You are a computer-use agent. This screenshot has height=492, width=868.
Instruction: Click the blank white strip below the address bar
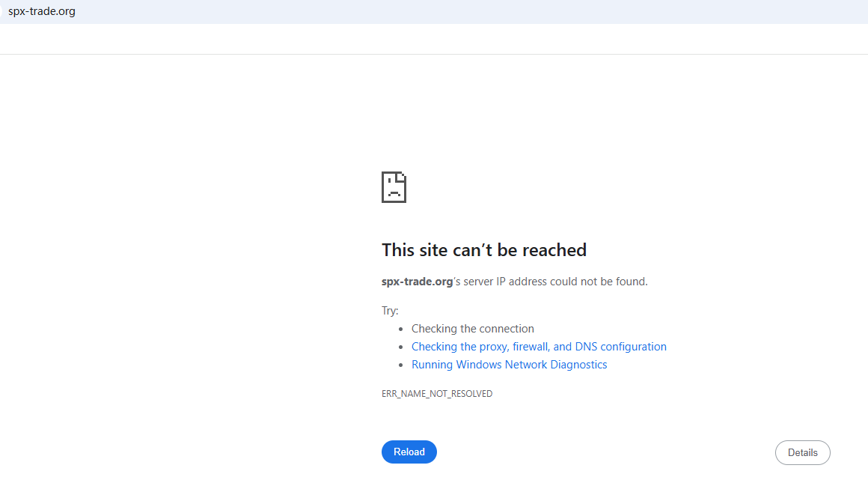(434, 39)
